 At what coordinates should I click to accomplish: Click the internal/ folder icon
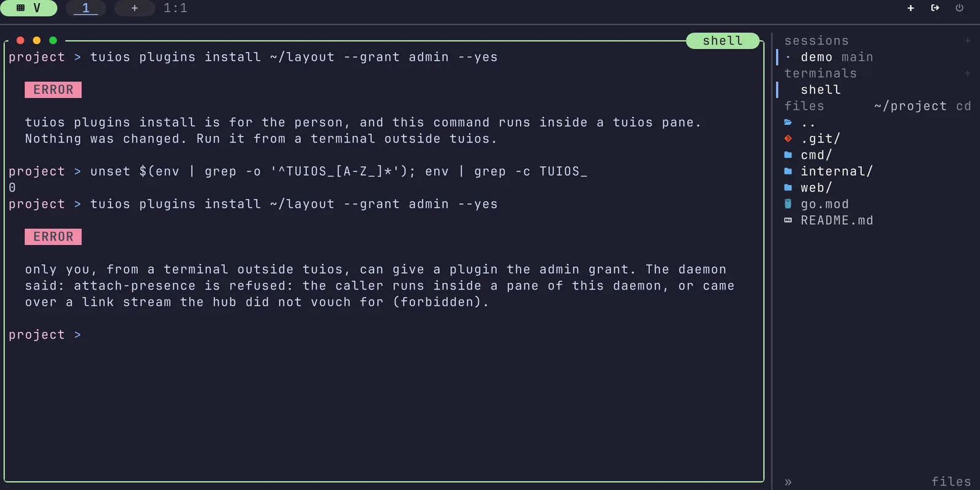(788, 171)
